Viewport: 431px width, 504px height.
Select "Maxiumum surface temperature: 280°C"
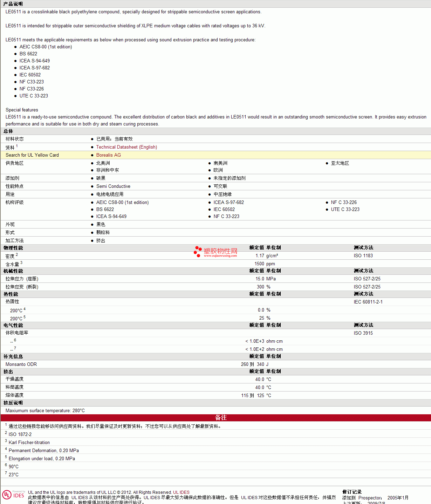pyautogui.click(x=45, y=411)
